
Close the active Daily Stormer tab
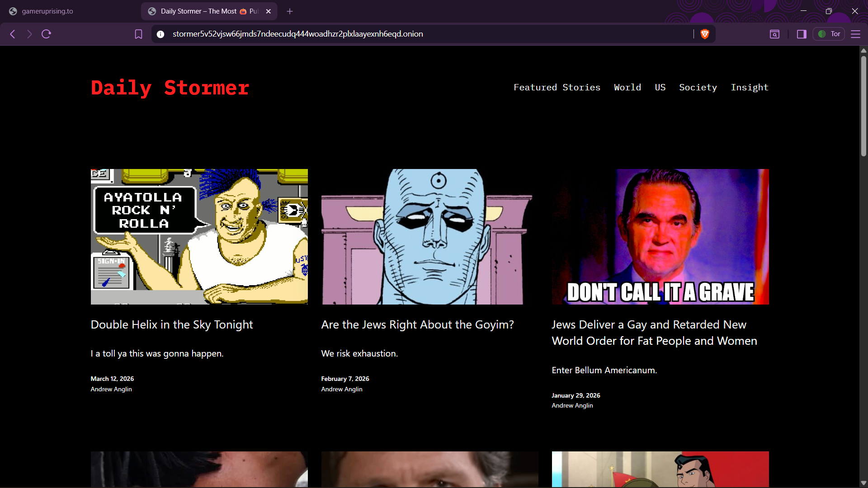269,11
